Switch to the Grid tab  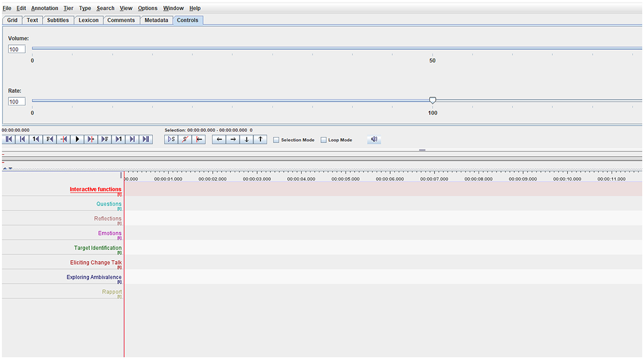(12, 20)
